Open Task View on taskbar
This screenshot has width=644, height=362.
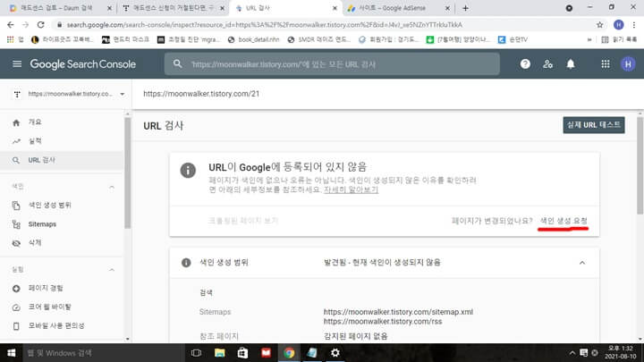[196, 353]
